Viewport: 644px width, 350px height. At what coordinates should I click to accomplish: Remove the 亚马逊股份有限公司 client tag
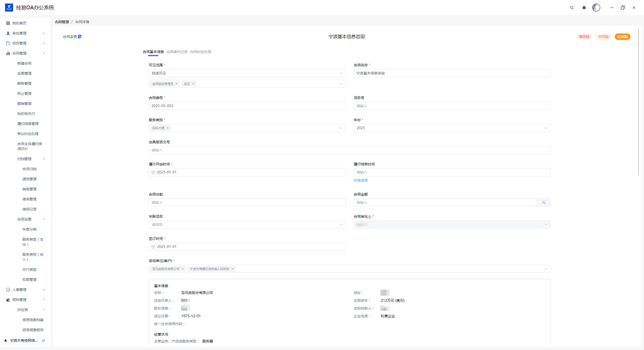(183, 269)
